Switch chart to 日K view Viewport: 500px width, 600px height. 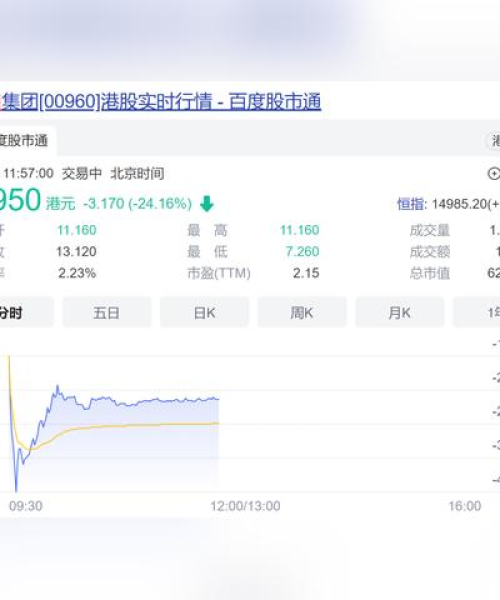[204, 313]
